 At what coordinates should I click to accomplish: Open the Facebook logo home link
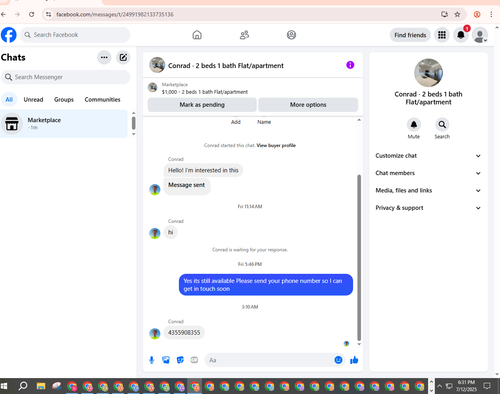tap(9, 35)
